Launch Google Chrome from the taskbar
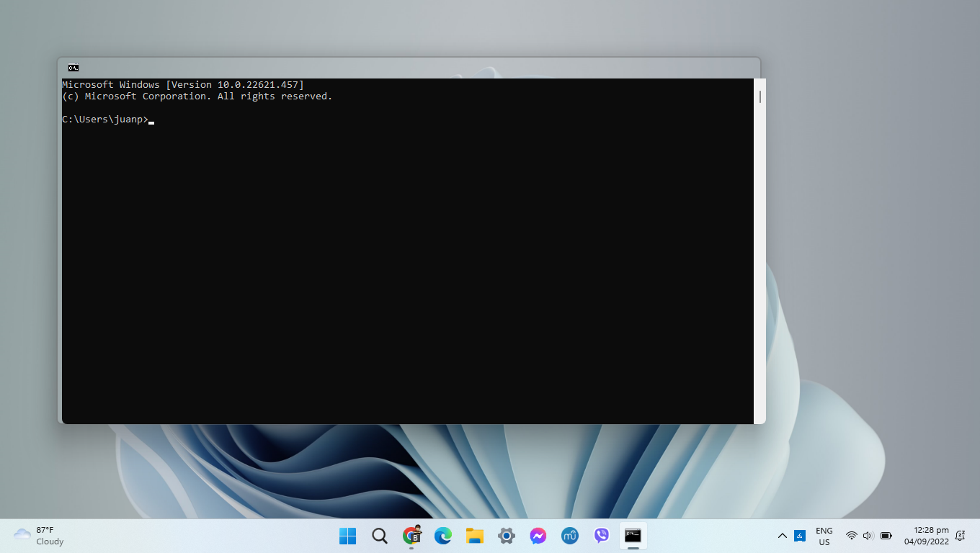The image size is (980, 553). click(x=411, y=536)
